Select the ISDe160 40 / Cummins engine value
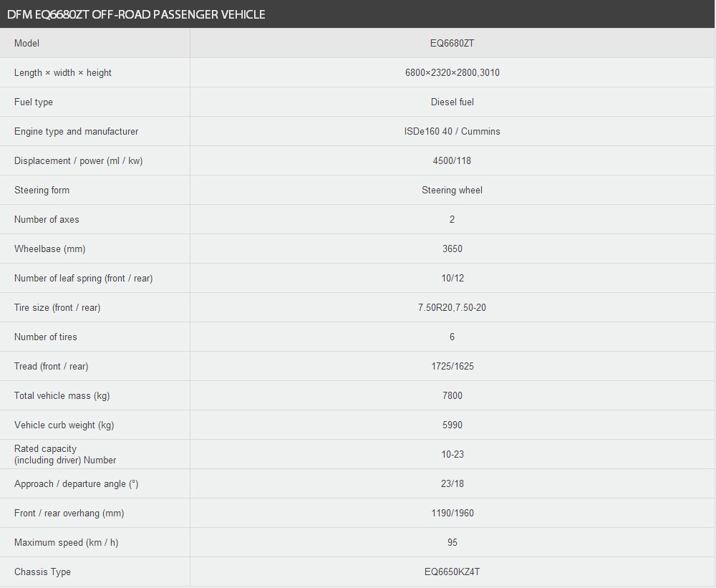The image size is (716, 588). [452, 132]
